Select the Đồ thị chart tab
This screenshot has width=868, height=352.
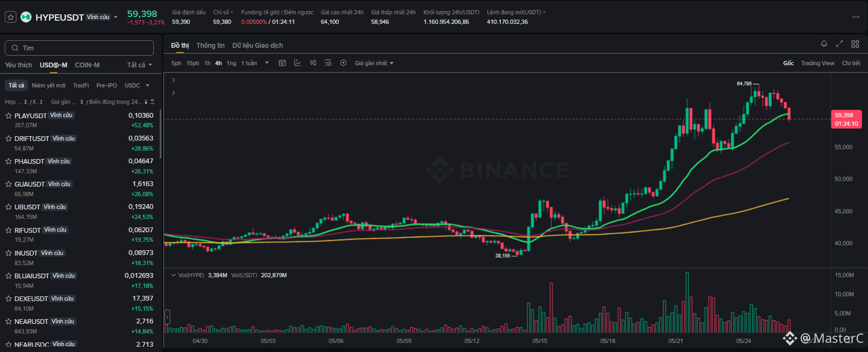180,46
